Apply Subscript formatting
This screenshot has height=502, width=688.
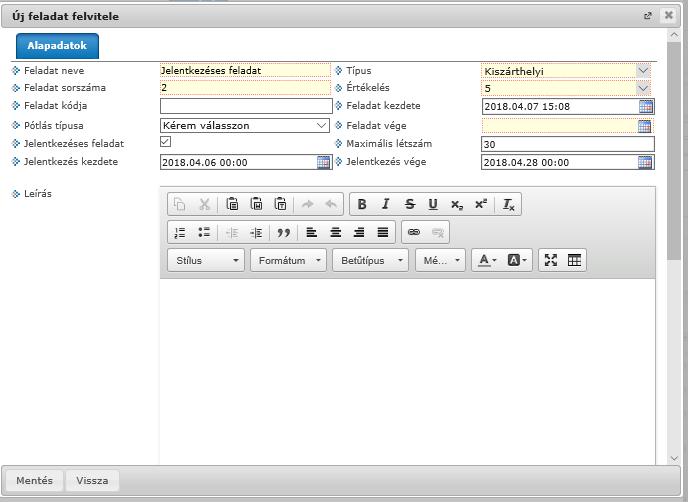pyautogui.click(x=457, y=204)
